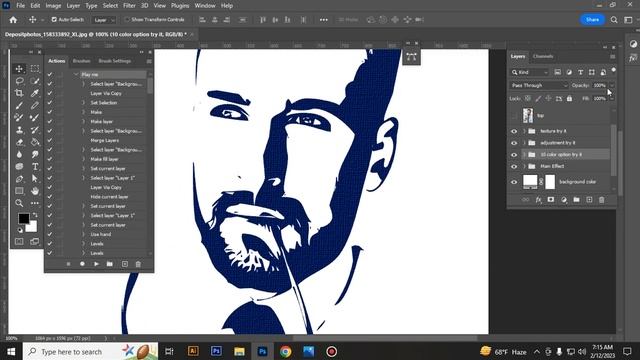
Task: Select the Brush tool
Action: tap(19, 105)
